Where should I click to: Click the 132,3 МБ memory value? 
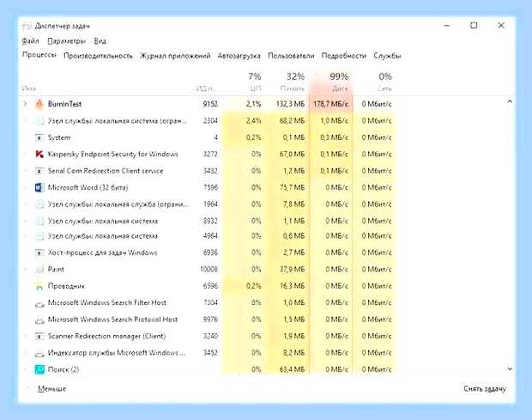tap(290, 104)
